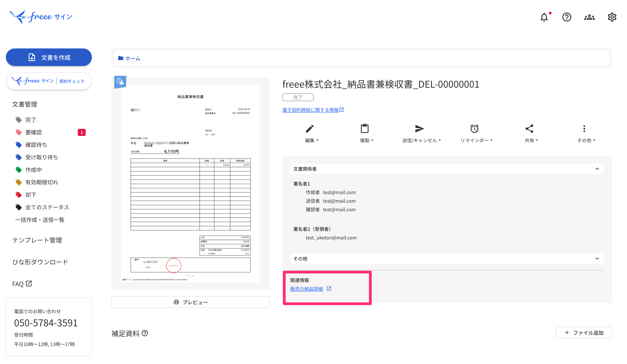Image resolution: width=627 pixels, height=364 pixels.
Task: Open the 複製 dropdown menu
Action: pos(367,140)
